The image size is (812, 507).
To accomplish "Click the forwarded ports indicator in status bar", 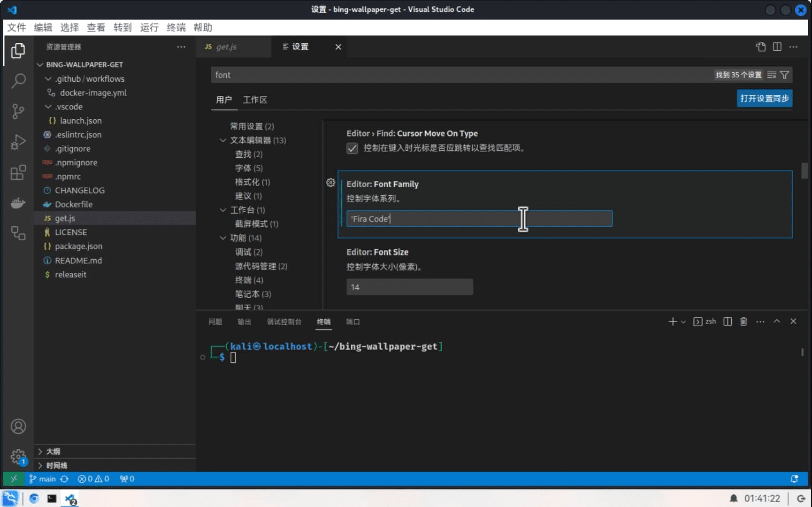I will click(127, 478).
